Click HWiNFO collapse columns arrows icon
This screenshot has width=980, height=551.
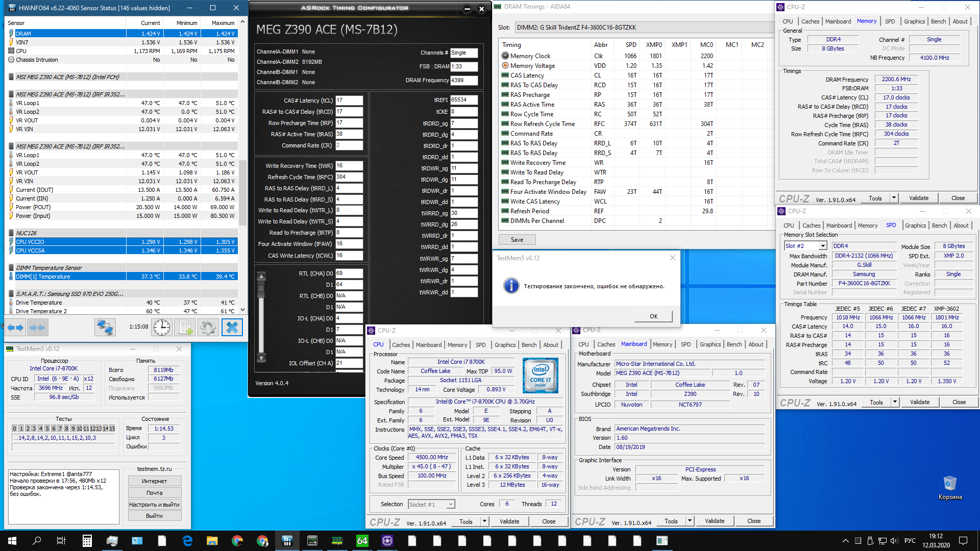[x=37, y=328]
